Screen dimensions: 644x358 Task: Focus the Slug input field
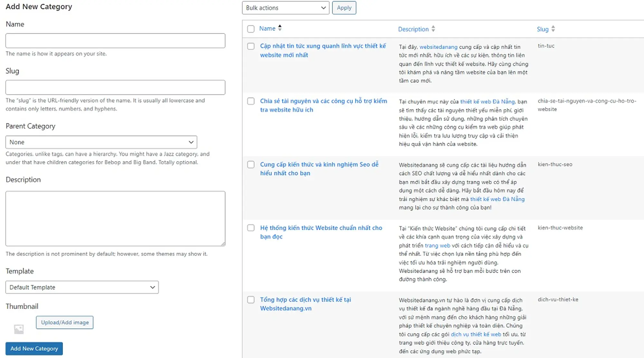coord(115,87)
